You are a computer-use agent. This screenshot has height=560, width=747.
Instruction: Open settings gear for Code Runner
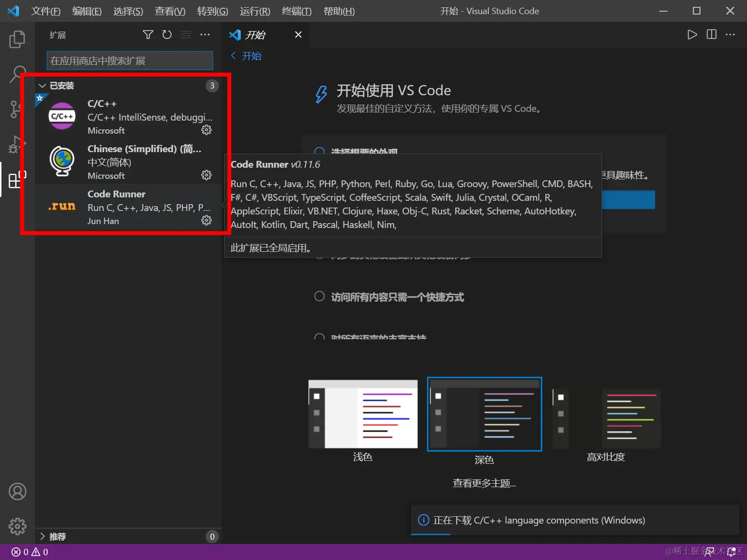(207, 220)
